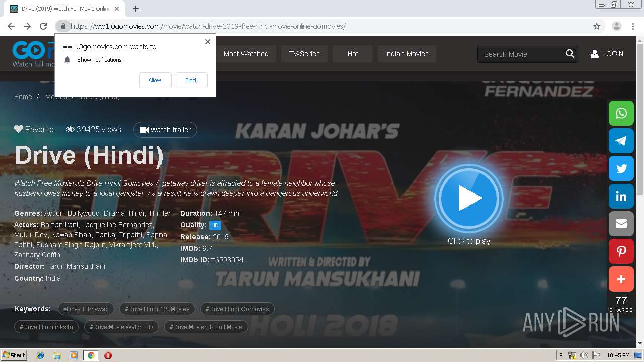Reload the current page

point(43,26)
